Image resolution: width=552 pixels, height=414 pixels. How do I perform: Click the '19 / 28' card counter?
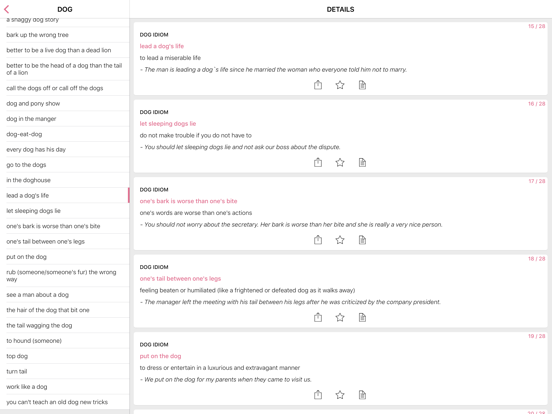(x=537, y=336)
